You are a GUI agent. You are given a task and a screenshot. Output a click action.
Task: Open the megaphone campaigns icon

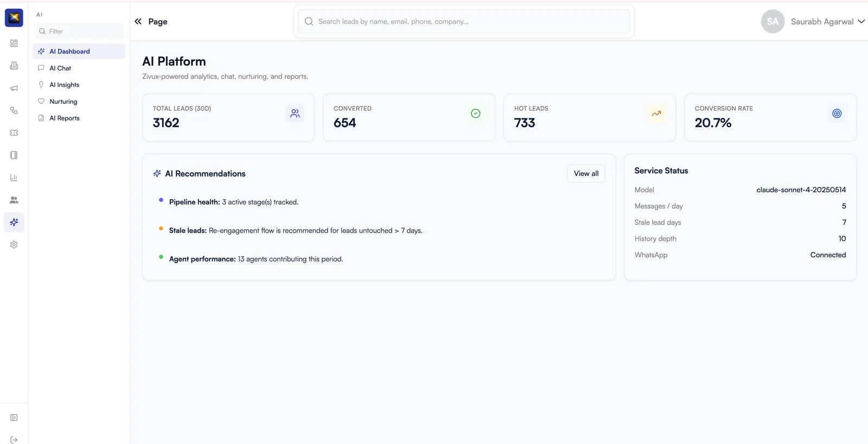[x=14, y=88]
